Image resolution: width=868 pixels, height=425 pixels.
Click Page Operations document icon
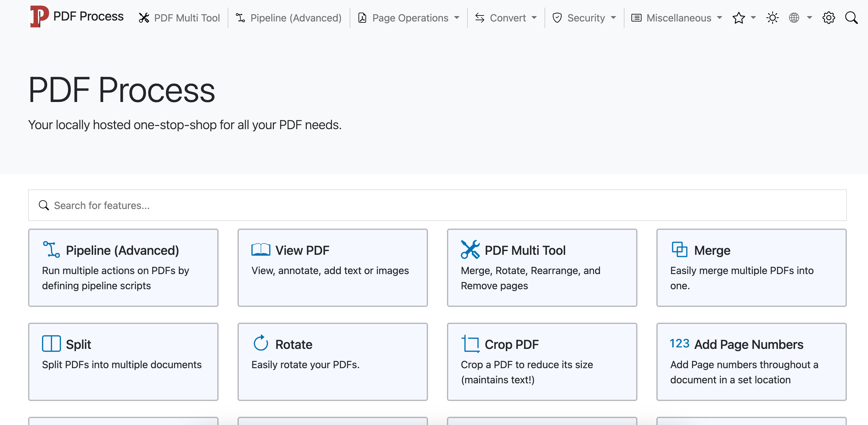pyautogui.click(x=362, y=18)
